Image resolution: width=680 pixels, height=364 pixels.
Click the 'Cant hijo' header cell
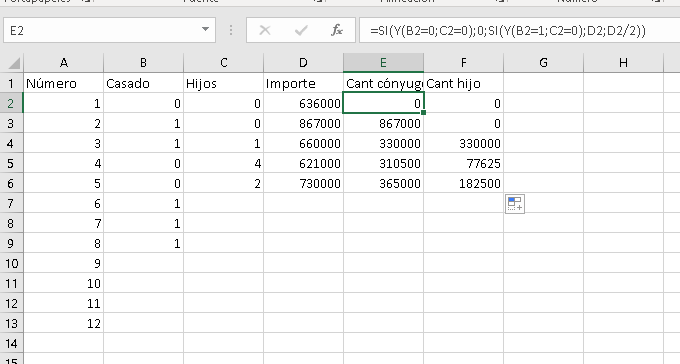coord(463,83)
